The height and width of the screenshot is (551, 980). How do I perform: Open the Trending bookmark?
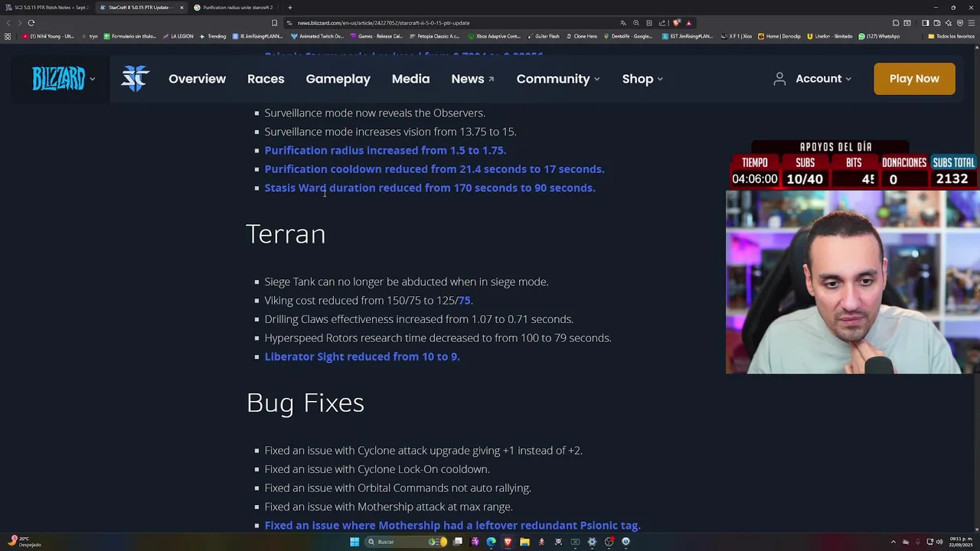[213, 36]
